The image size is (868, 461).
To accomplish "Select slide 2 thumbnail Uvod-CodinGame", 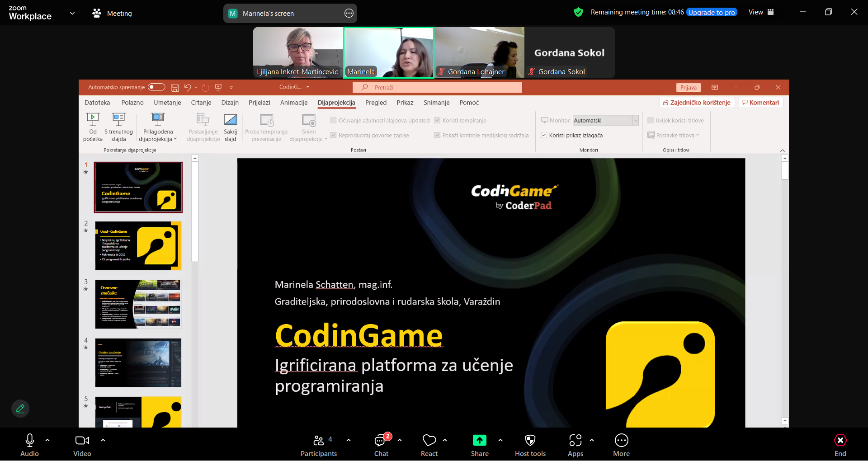I will [138, 246].
